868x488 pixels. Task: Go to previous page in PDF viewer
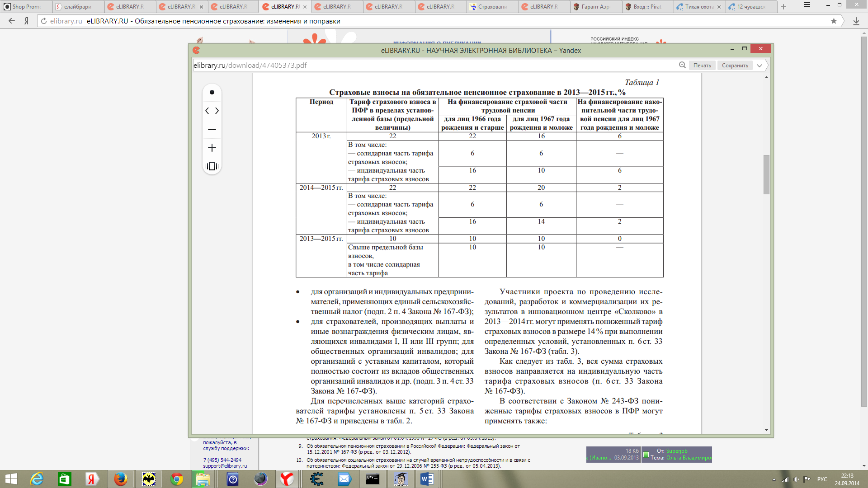tap(207, 111)
